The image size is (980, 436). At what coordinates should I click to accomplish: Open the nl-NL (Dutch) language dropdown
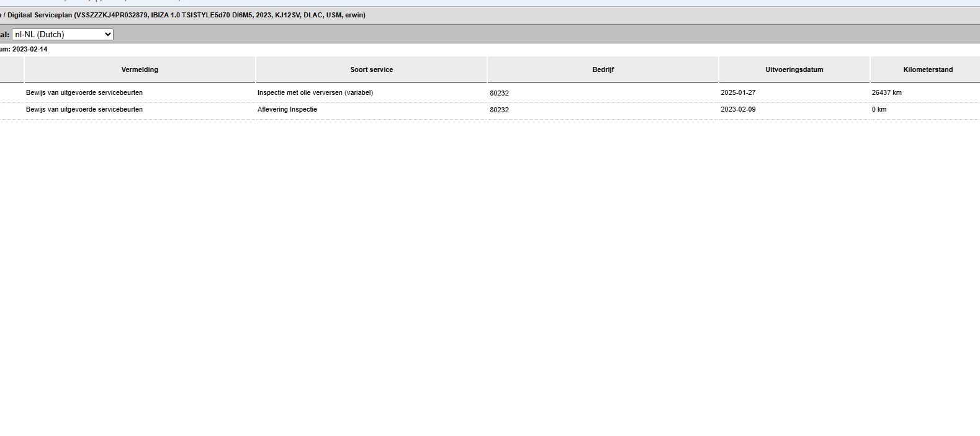tap(63, 35)
